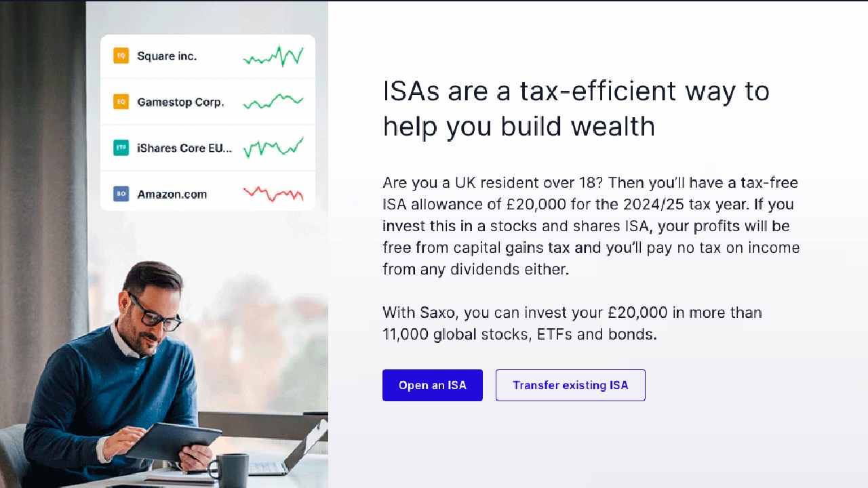Viewport: 868px width, 488px height.
Task: Click the red Amazon.com trend line
Action: 273,194
